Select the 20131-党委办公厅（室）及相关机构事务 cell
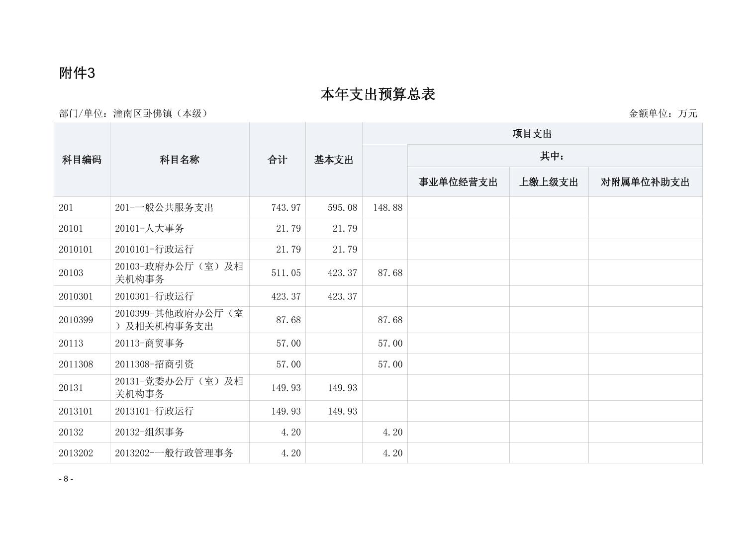This screenshot has height=534, width=756. click(180, 387)
